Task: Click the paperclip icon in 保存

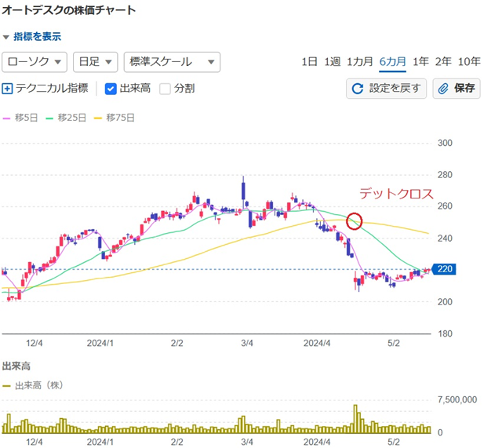Action: 443,89
